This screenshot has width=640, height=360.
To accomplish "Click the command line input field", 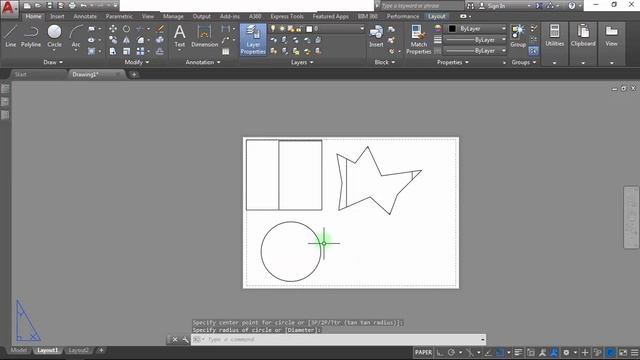I will [x=338, y=340].
